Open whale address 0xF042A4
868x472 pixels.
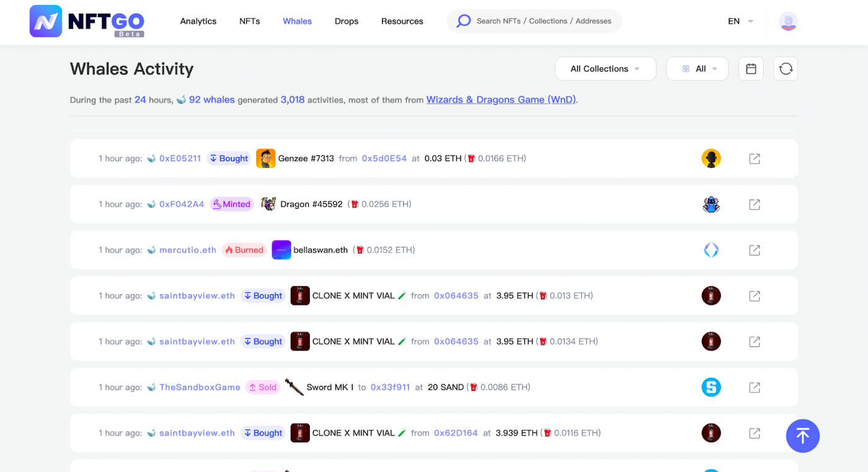182,204
